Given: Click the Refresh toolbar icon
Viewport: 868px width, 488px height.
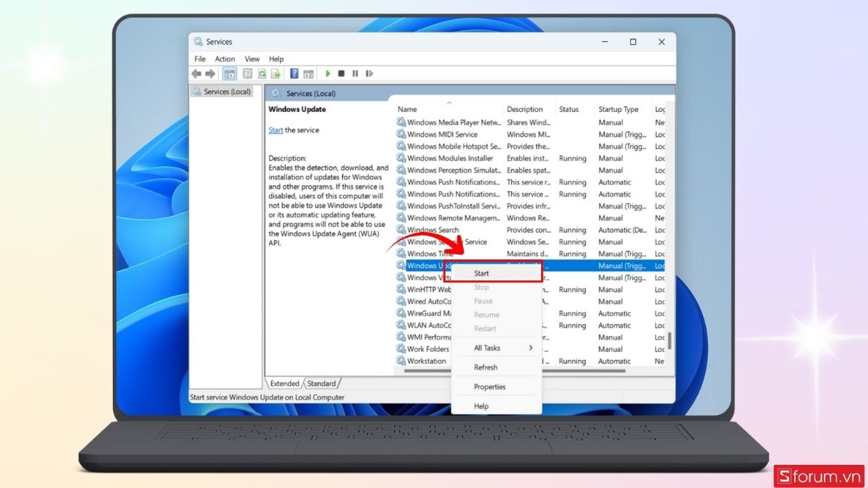Looking at the screenshot, I should 262,74.
